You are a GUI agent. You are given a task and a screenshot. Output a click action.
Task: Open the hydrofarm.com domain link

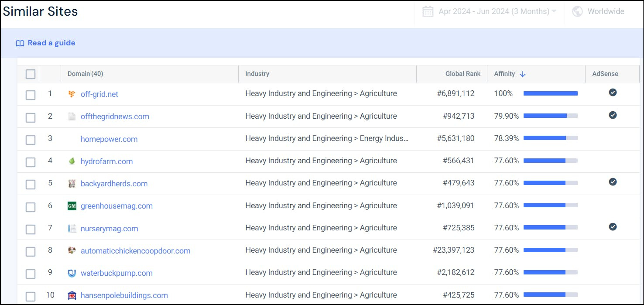pyautogui.click(x=106, y=161)
